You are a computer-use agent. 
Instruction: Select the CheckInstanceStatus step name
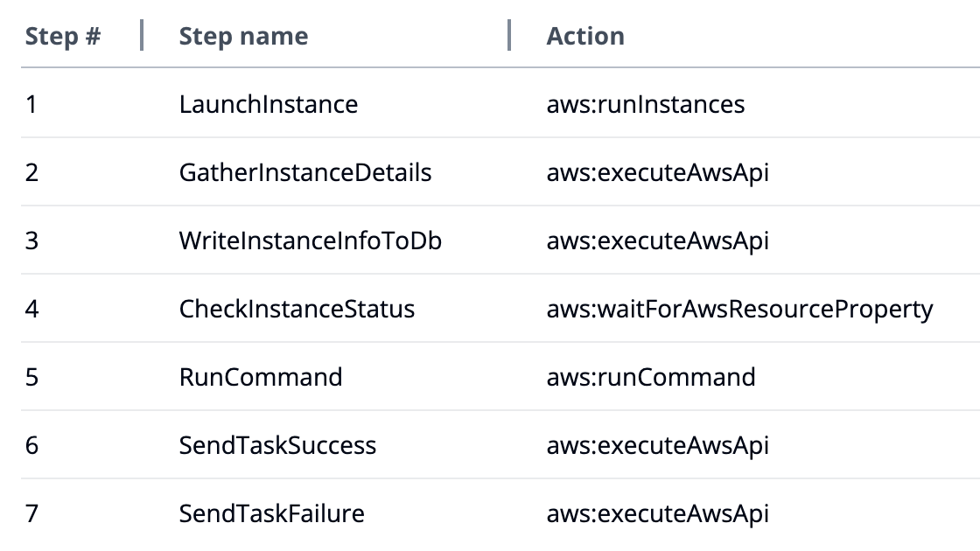click(297, 310)
